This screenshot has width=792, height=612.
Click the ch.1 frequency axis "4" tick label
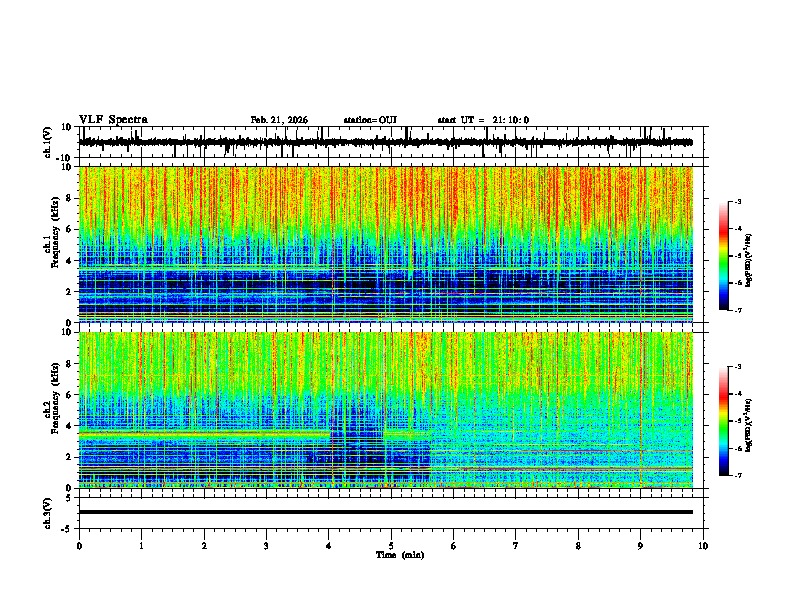tap(69, 261)
